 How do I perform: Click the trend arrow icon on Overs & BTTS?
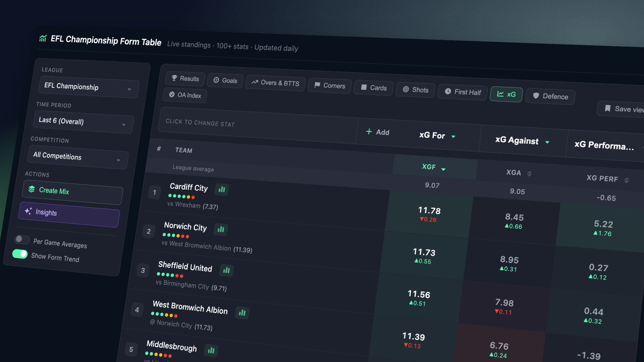(255, 82)
